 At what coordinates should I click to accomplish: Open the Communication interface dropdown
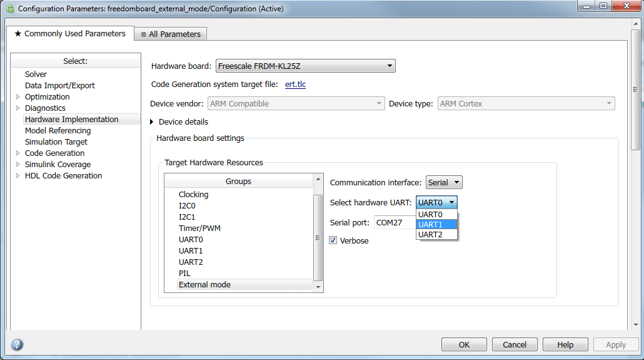click(x=444, y=182)
